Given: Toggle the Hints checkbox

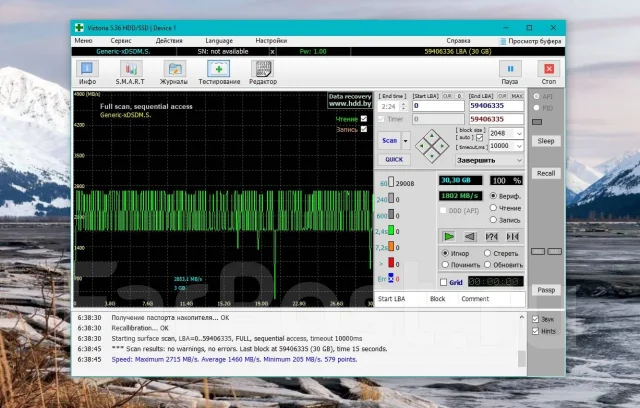Looking at the screenshot, I should 536,331.
